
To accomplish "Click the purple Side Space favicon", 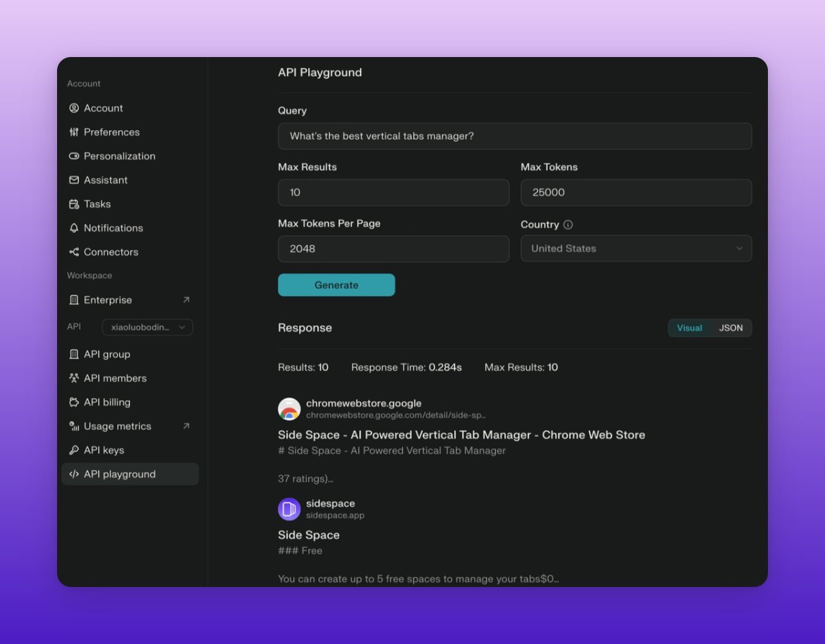I will (289, 509).
